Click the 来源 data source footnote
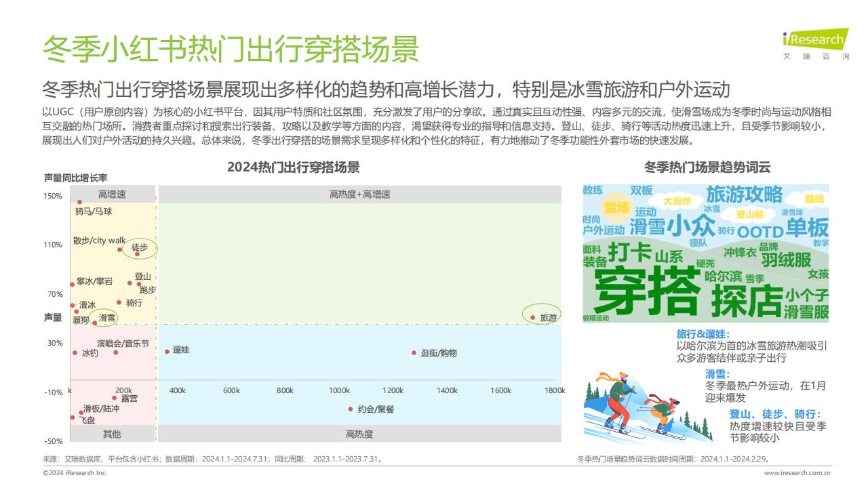The height and width of the screenshot is (488, 868). (x=212, y=459)
